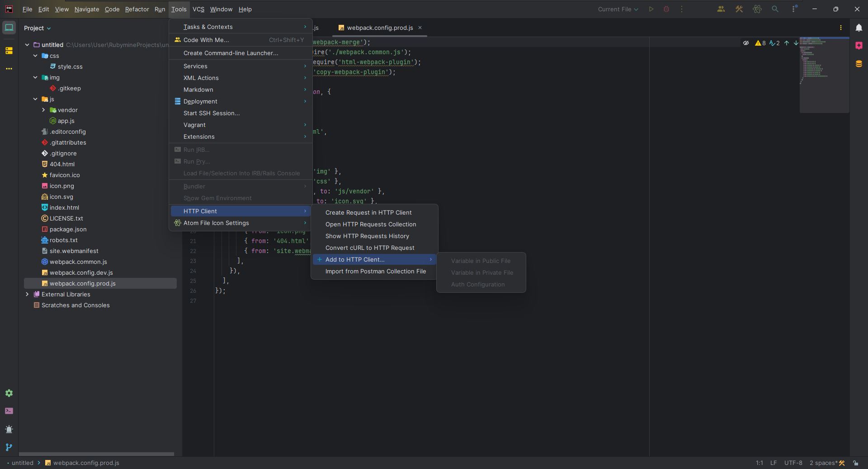Click the Search Everywhere magnifier icon
Image resolution: width=868 pixels, height=469 pixels.
pyautogui.click(x=775, y=9)
